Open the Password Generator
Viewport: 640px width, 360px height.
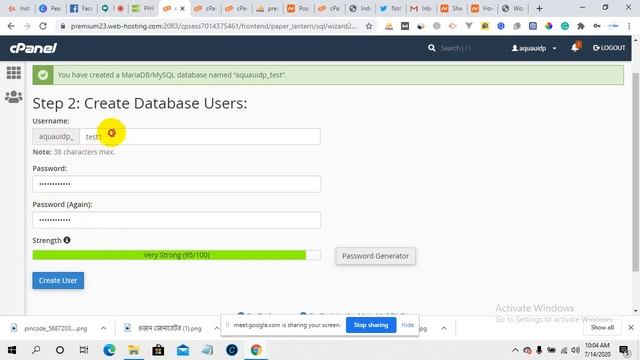click(376, 256)
